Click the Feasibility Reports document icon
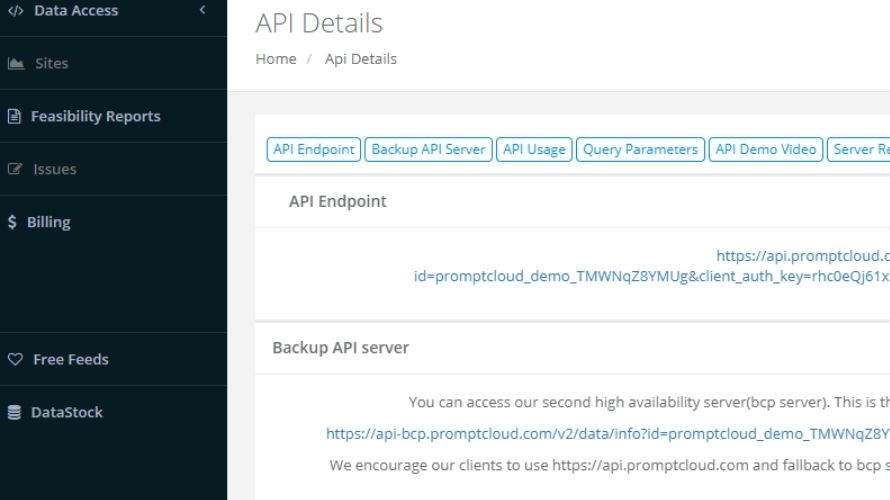 [14, 116]
